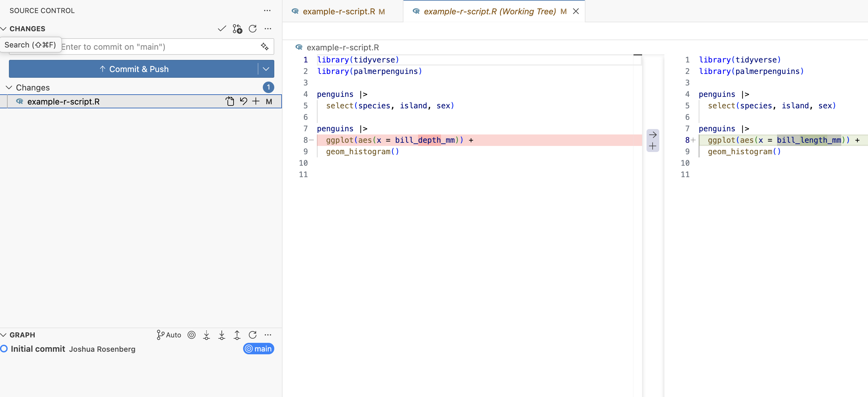Stage changes with plus icon on example-r-script.R

pos(256,101)
